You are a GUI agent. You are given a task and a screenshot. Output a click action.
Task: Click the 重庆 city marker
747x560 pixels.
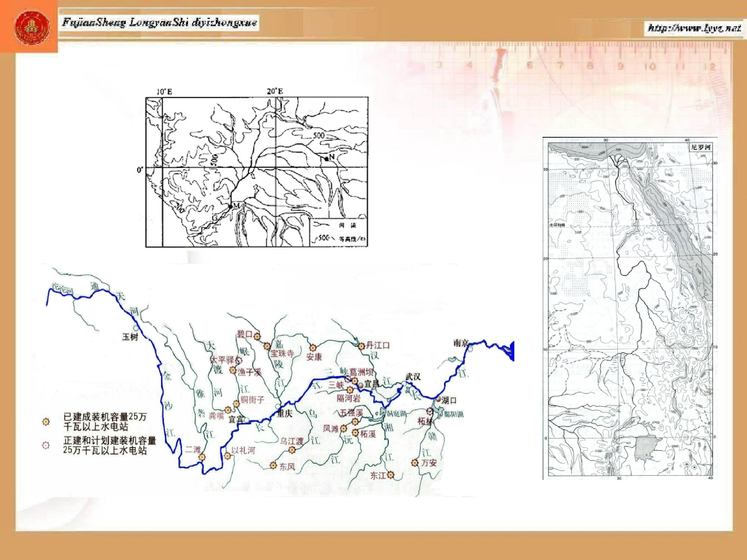pyautogui.click(x=278, y=406)
